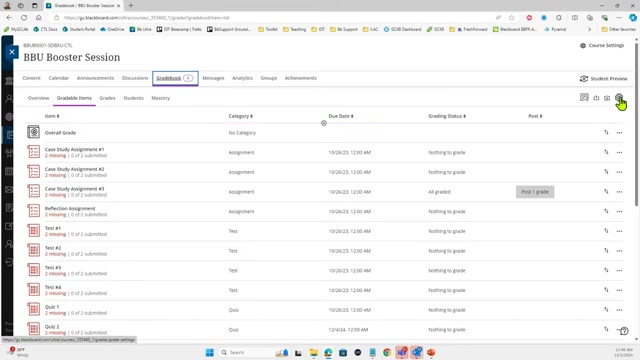Refresh the browser page
This screenshot has height=360, width=640.
point(24,18)
